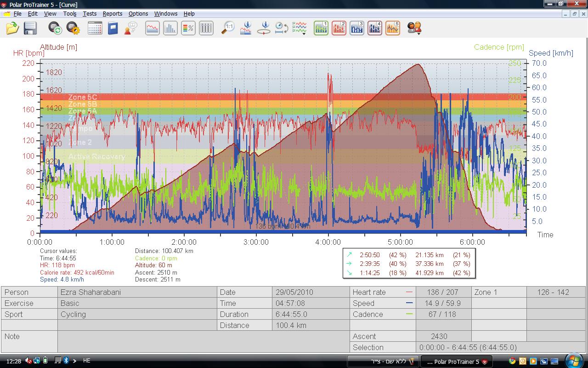588x368 pixels.
Task: Click the settings sync icon with gear
Action: [73, 28]
